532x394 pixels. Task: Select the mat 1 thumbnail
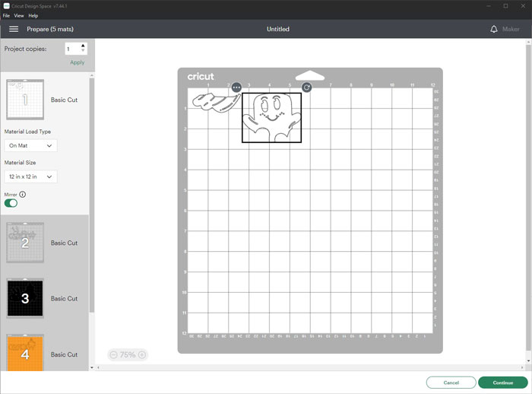[25, 100]
